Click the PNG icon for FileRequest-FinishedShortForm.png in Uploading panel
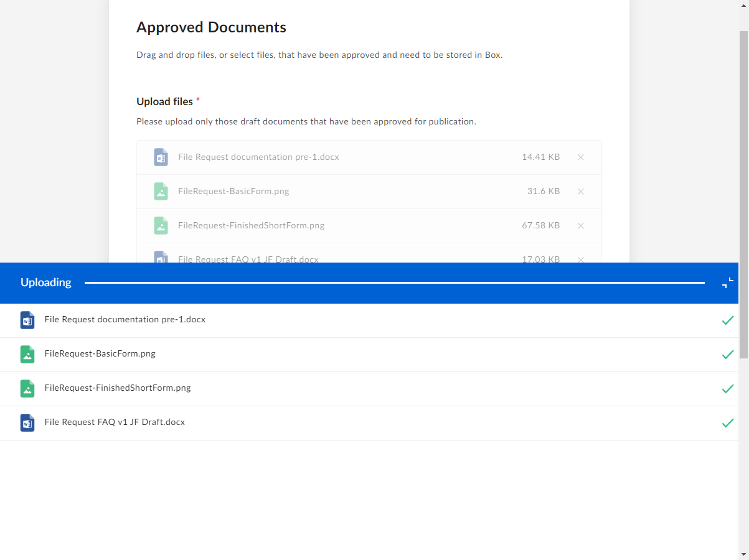This screenshot has height=560, width=749. click(x=27, y=388)
